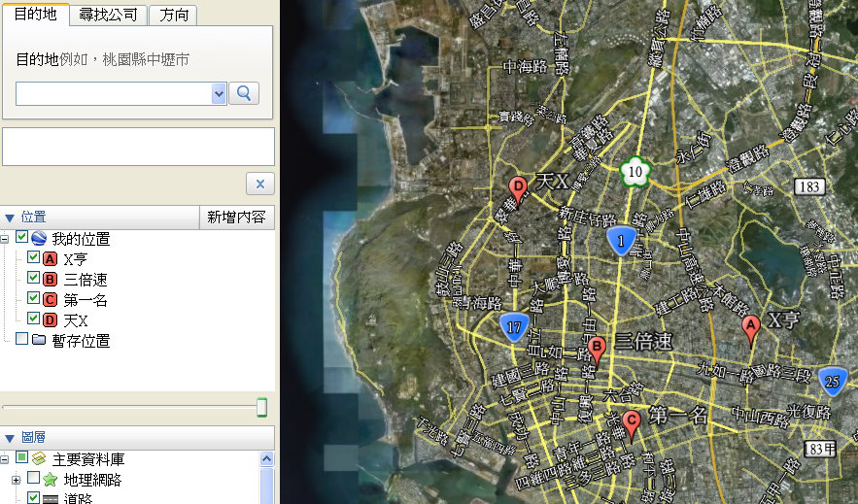This screenshot has width=858, height=504.
Task: Switch to 尋找公司 tab
Action: (x=110, y=16)
